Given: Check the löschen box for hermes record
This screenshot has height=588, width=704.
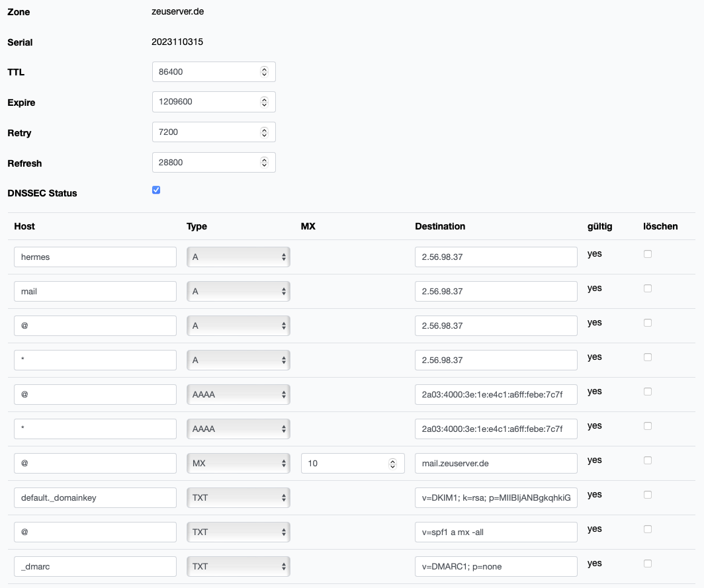Looking at the screenshot, I should click(x=648, y=254).
